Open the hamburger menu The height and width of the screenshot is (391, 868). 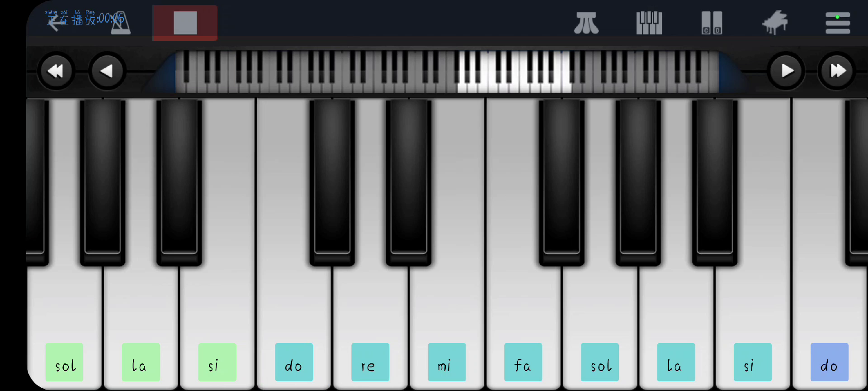(x=838, y=23)
